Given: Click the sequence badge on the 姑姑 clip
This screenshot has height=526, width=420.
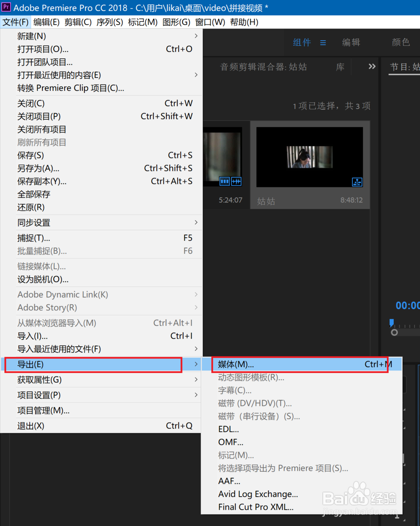Looking at the screenshot, I should pyautogui.click(x=357, y=182).
